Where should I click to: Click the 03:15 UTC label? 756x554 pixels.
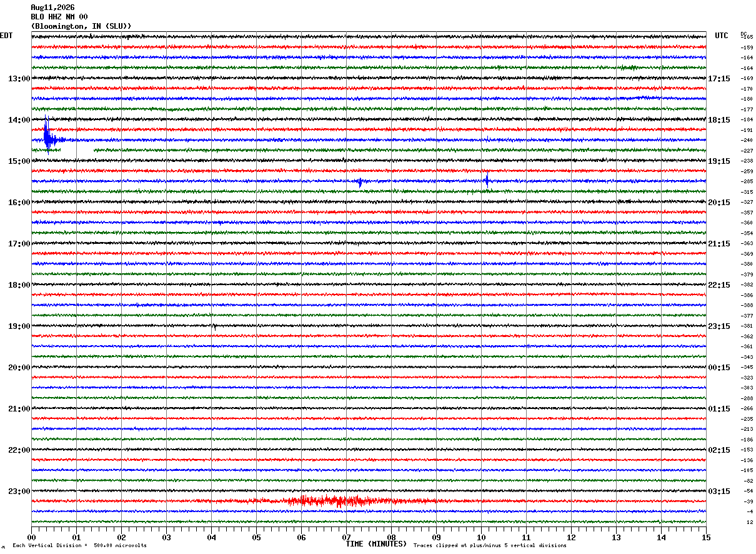pos(719,491)
